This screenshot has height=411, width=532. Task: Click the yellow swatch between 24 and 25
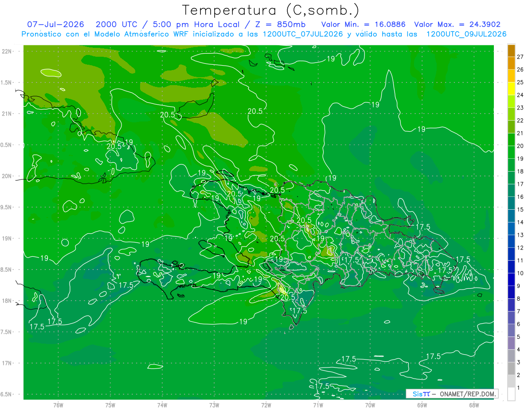pyautogui.click(x=511, y=89)
